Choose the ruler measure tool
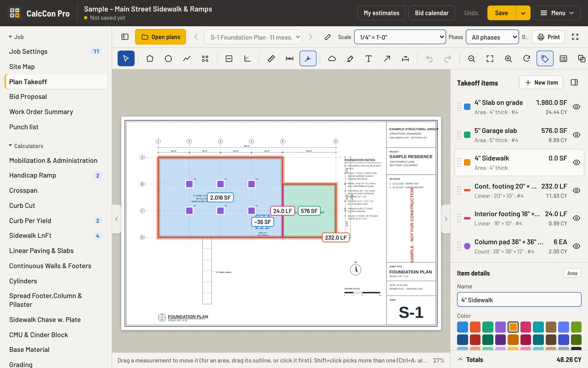This screenshot has width=588, height=368. coord(271,59)
